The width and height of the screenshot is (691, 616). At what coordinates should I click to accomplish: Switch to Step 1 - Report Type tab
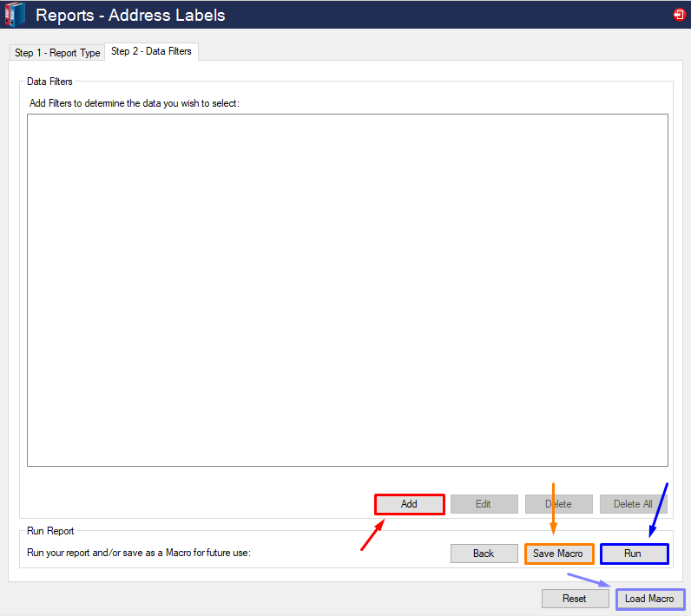tap(57, 53)
